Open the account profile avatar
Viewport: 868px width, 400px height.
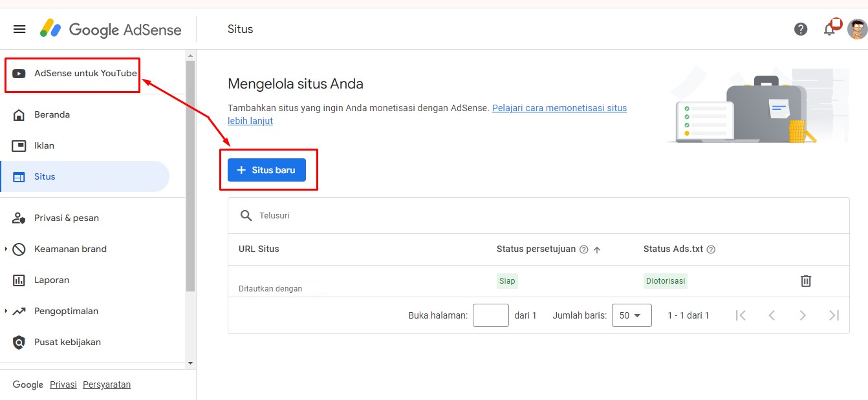tap(857, 29)
